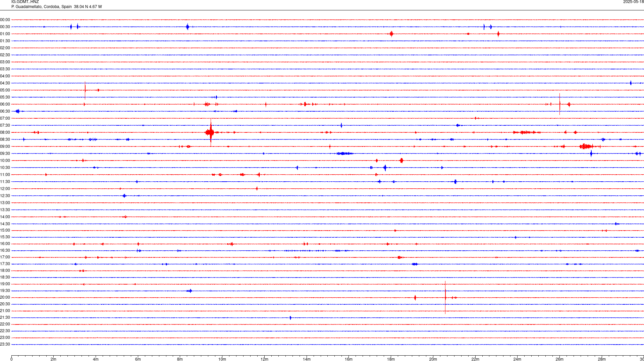Select the 21:30 trace time label
The width and height of the screenshot is (644, 362).
[x=5, y=318]
